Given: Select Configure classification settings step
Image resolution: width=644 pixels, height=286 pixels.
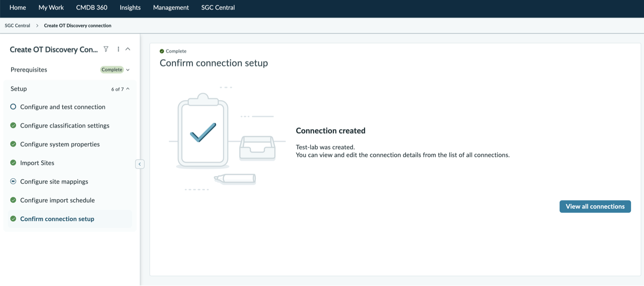Looking at the screenshot, I should (x=65, y=126).
